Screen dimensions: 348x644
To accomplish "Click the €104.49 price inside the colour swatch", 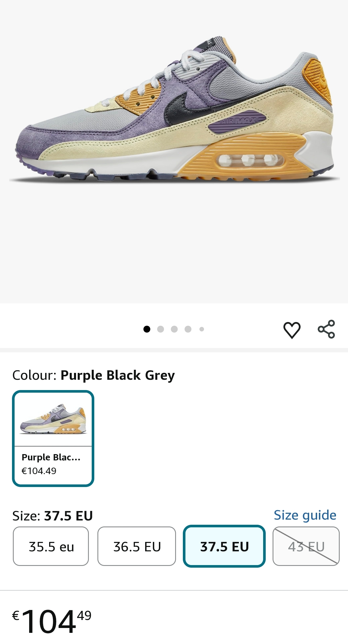I will coord(39,471).
